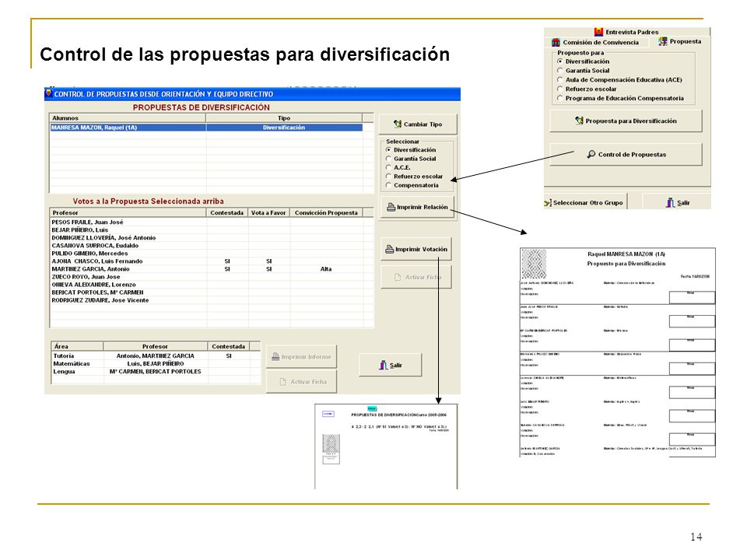This screenshot has height=560, width=747.
Task: Click the Diversificación cell in the Tipo column
Action: (x=285, y=128)
